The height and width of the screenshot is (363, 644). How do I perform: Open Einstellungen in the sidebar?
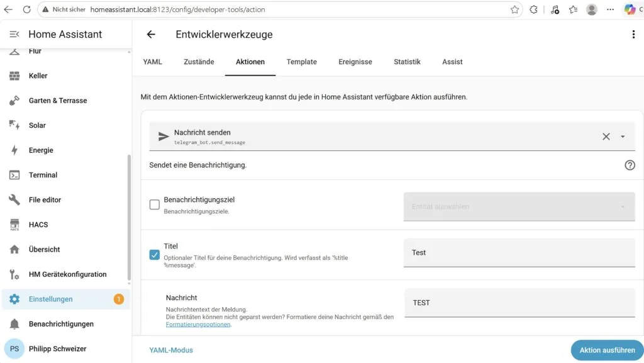(x=66, y=299)
